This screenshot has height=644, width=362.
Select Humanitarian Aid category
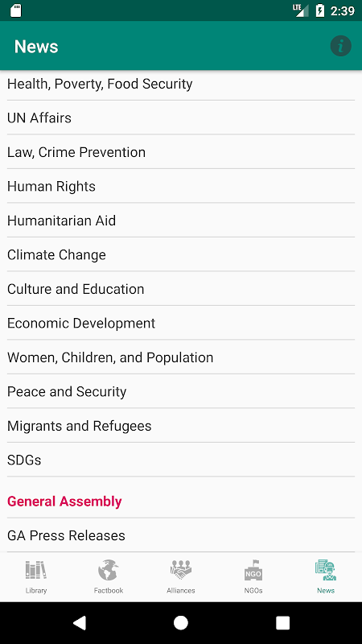[x=181, y=220]
